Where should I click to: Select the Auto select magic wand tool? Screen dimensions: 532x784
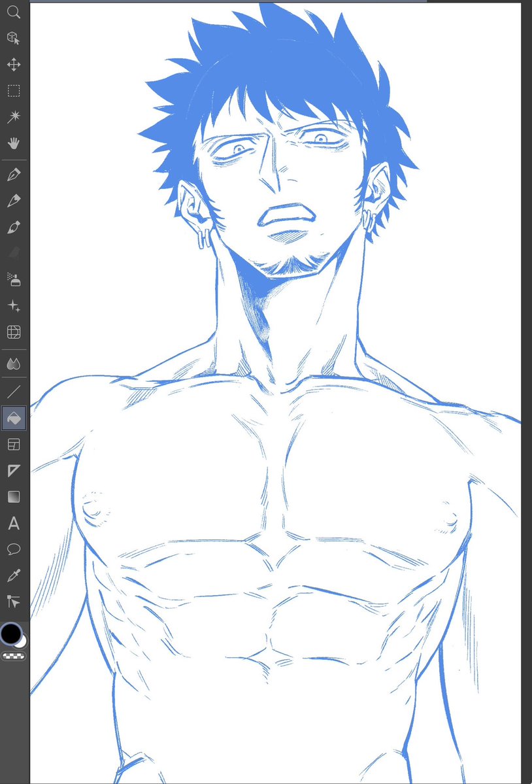coord(14,117)
